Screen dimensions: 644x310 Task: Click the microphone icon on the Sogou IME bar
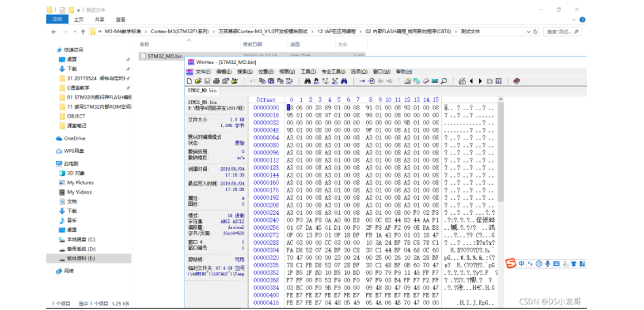[547, 263]
